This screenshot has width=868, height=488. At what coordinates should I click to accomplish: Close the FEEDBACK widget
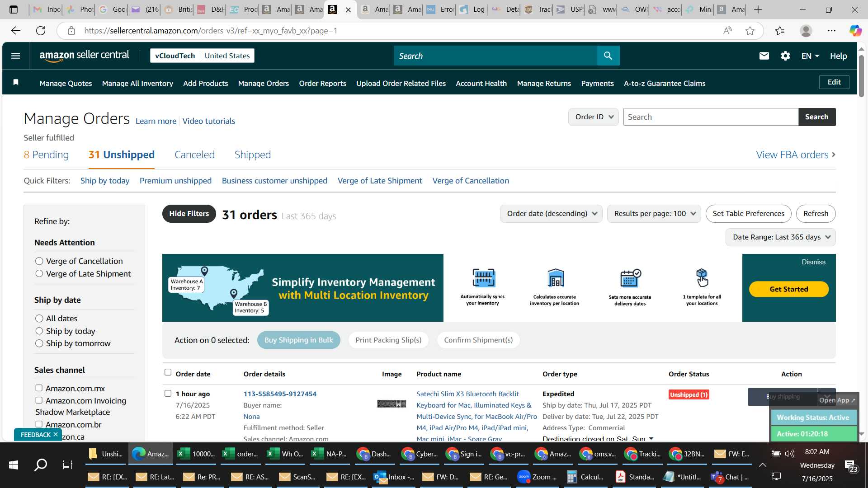click(56, 434)
